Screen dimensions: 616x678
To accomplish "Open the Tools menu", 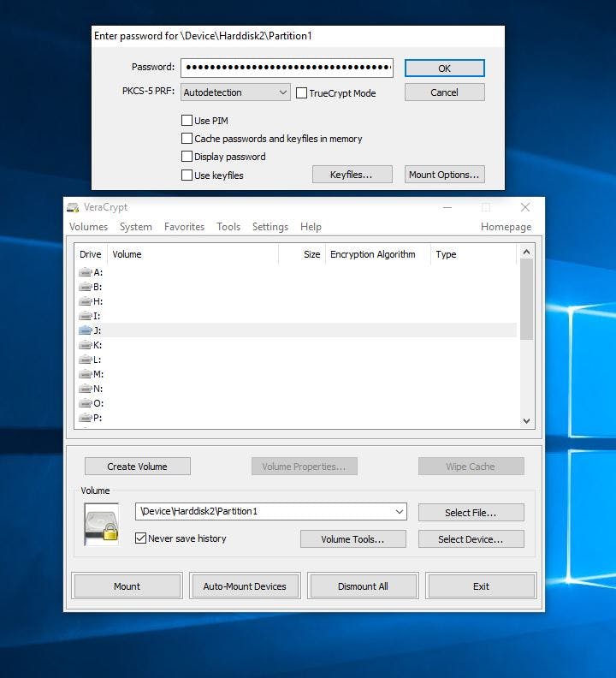I will (228, 227).
